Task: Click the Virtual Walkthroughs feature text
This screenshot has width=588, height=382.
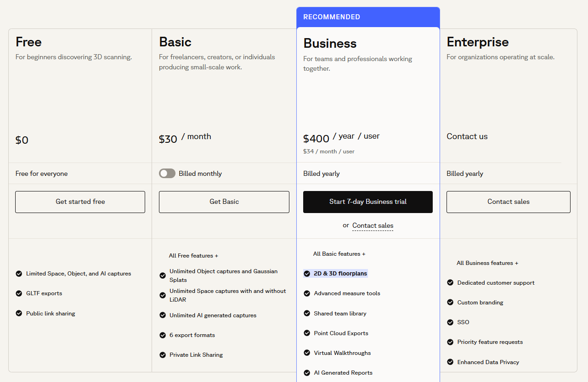Action: (342, 353)
